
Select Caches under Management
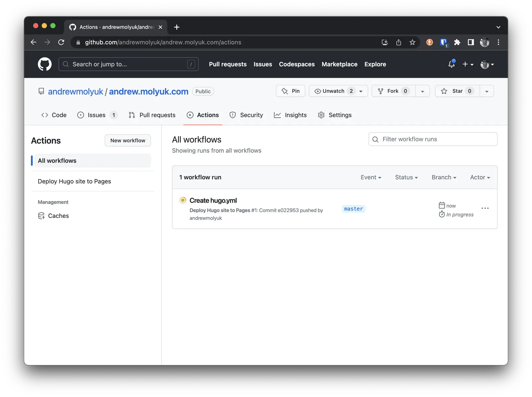58,216
